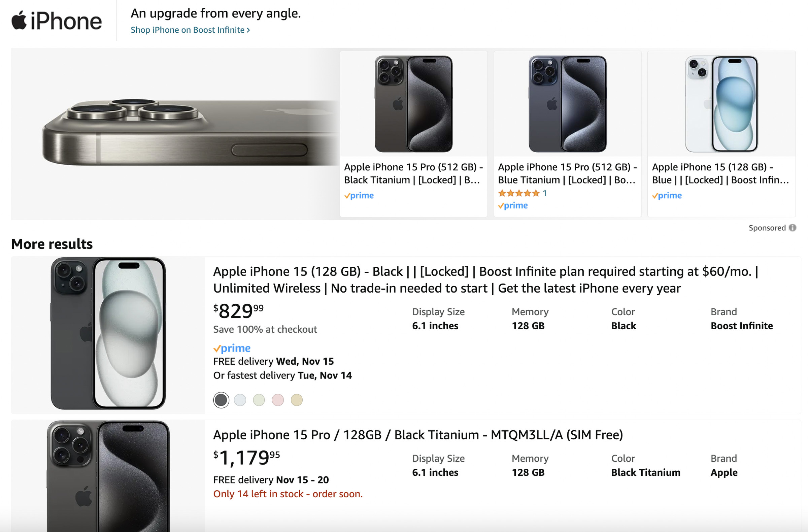Select the pink color swatch
The image size is (808, 532).
278,400
